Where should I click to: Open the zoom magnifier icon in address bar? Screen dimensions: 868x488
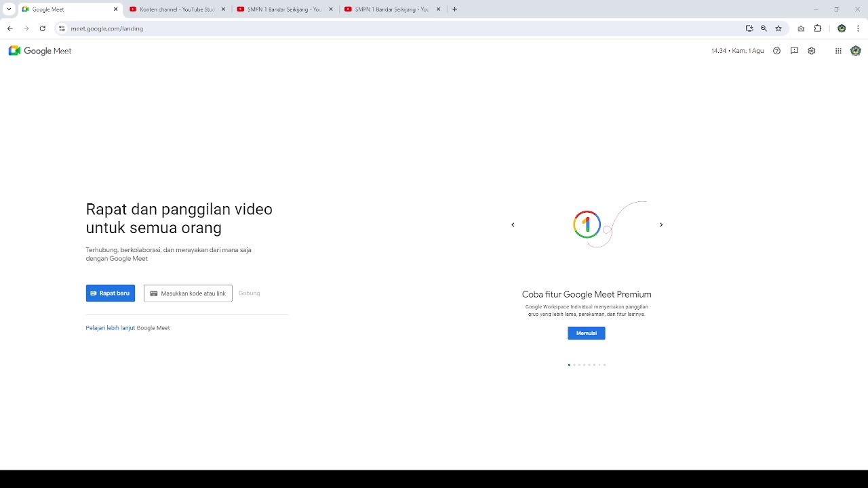764,28
